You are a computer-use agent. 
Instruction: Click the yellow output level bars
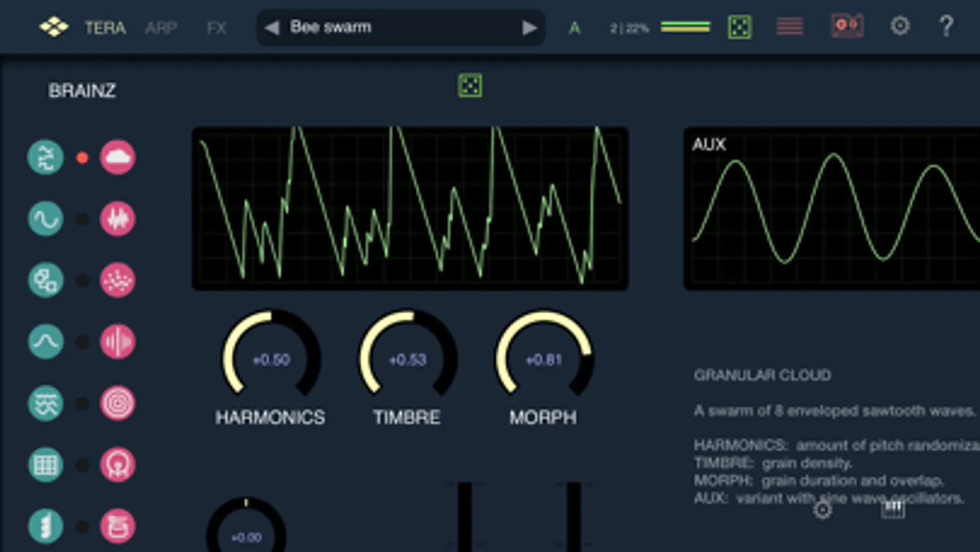[685, 27]
